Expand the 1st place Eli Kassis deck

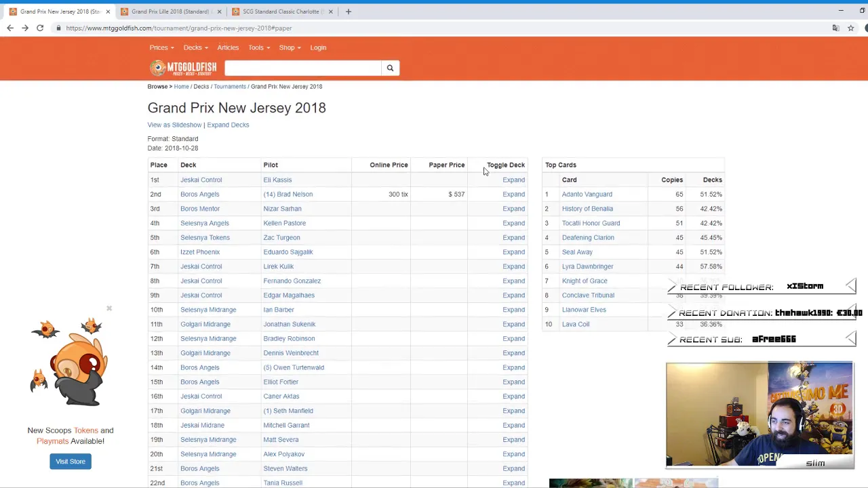513,180
